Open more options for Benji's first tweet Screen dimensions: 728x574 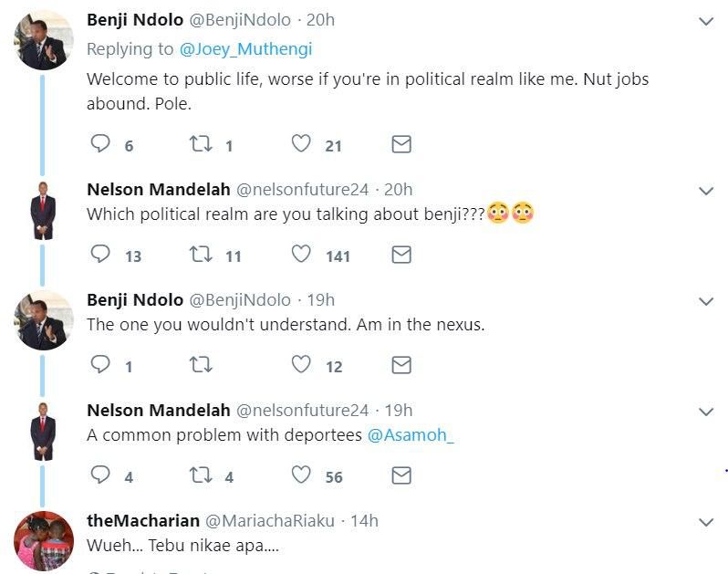click(706, 21)
